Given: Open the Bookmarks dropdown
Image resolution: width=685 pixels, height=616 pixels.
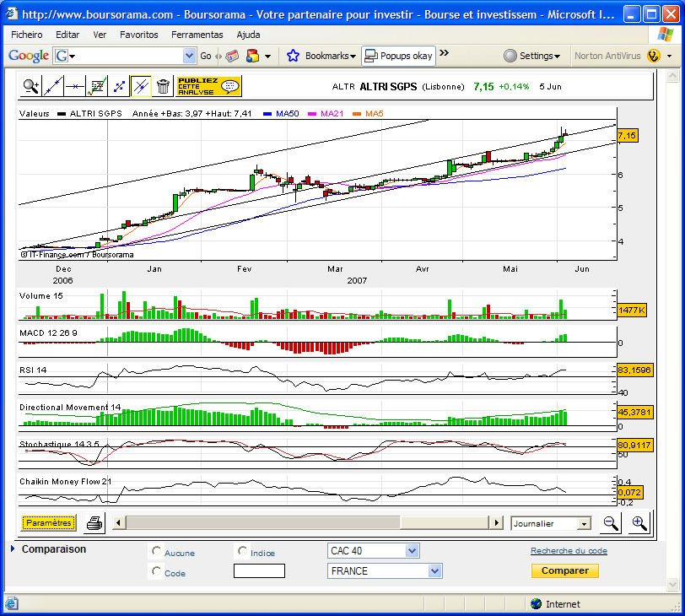Looking at the screenshot, I should [x=331, y=56].
